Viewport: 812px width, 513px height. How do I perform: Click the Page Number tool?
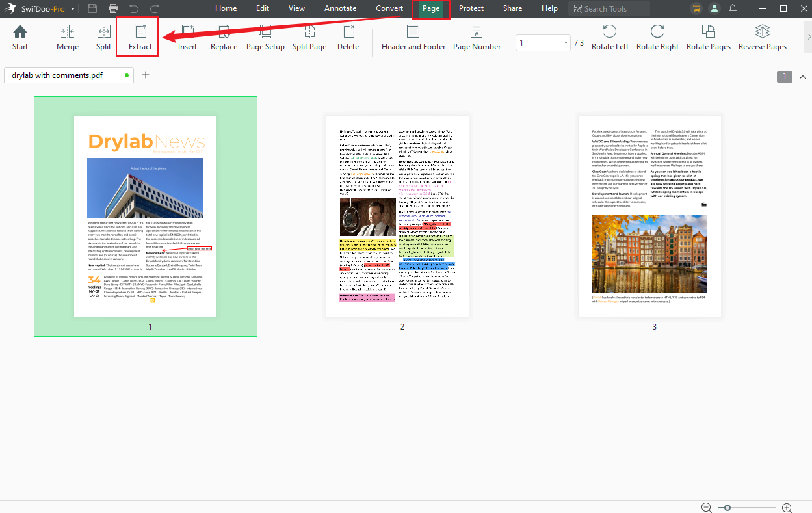pos(477,37)
